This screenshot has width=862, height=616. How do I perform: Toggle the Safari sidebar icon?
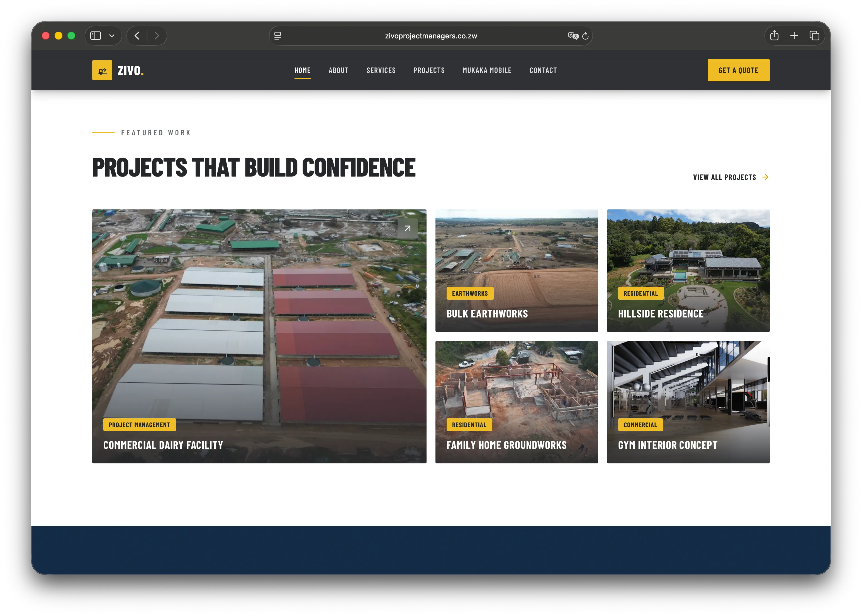tap(96, 36)
